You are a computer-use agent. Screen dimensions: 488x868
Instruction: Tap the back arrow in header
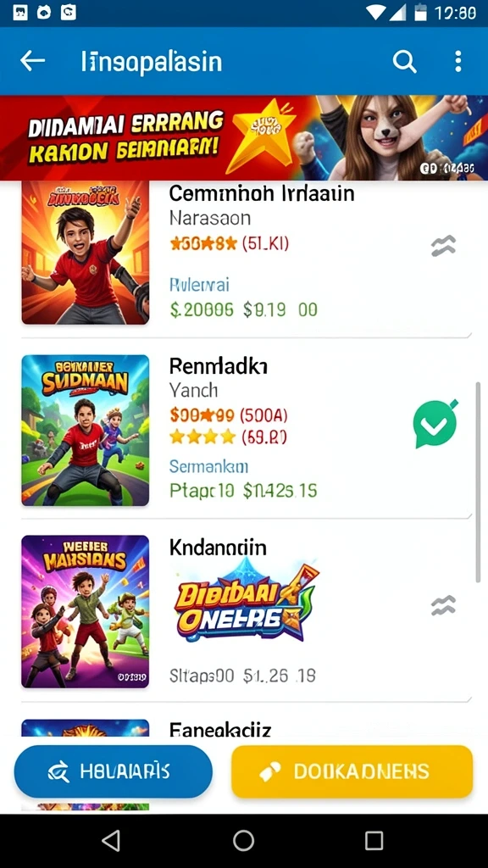(32, 61)
